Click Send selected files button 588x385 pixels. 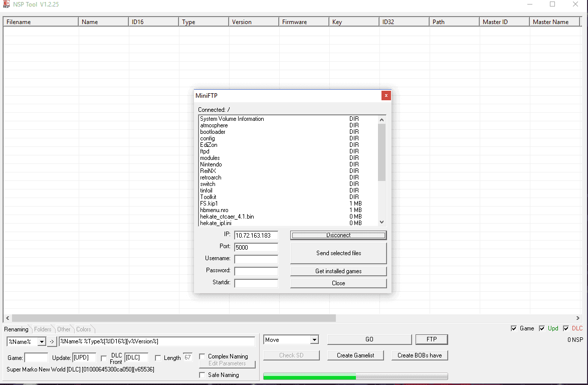pos(338,253)
